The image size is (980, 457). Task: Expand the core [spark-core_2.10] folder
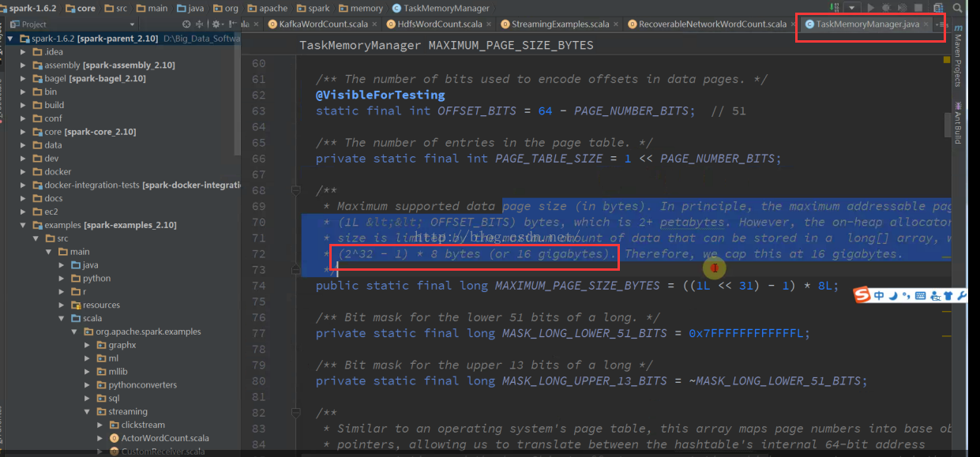pyautogui.click(x=24, y=132)
